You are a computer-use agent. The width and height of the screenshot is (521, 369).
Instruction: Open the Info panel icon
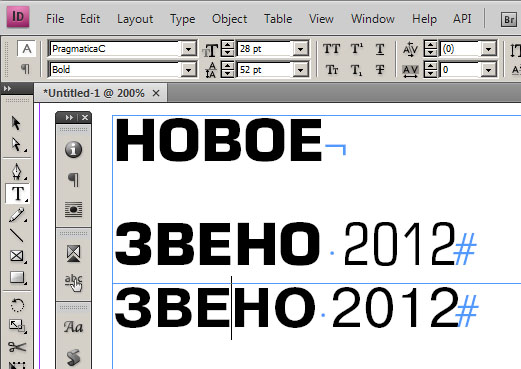[x=73, y=149]
